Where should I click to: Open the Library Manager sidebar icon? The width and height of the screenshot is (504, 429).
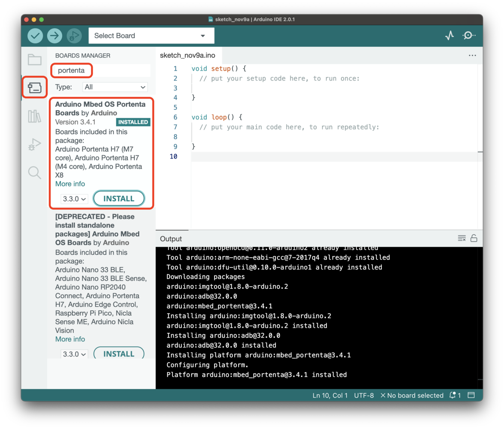(x=34, y=116)
